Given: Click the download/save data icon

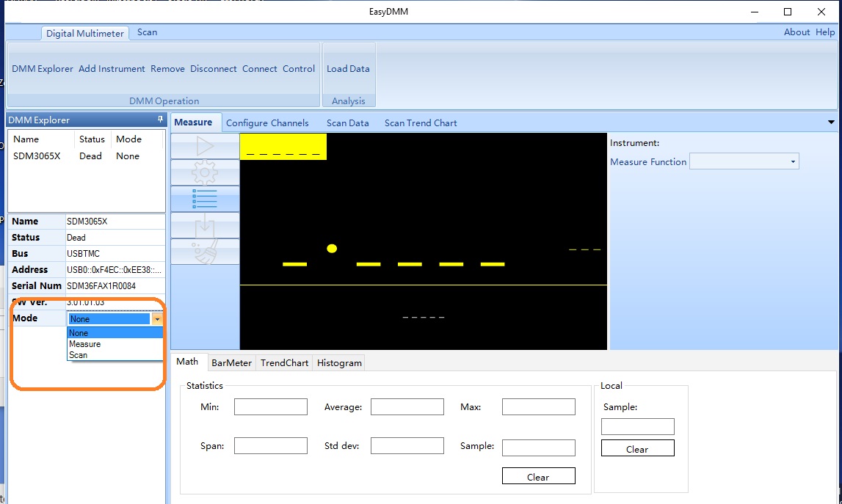Looking at the screenshot, I should 205,225.
